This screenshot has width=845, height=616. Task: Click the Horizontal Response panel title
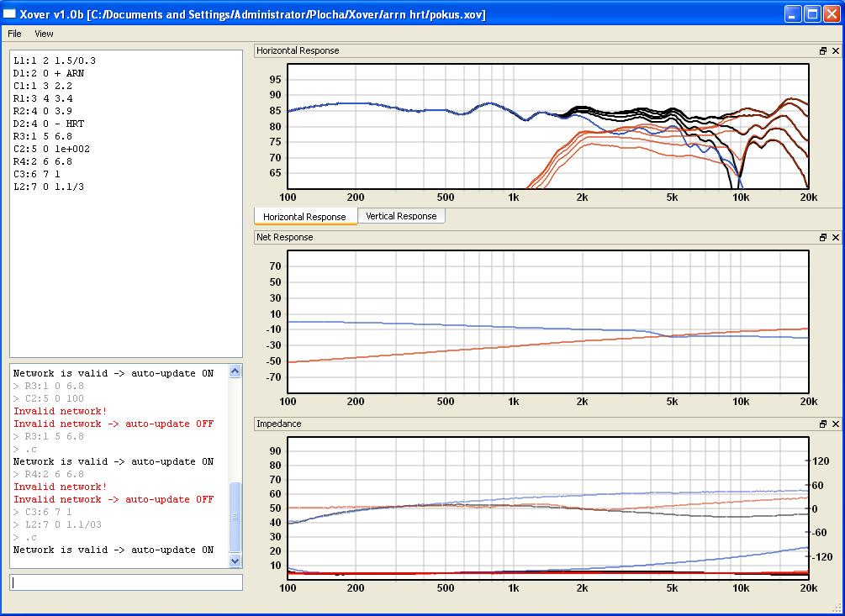point(298,50)
